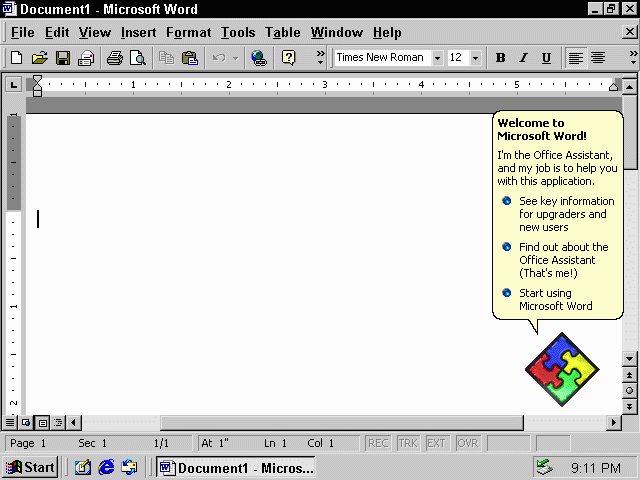Click the Print icon in the toolbar
Image resolution: width=640 pixels, height=480 pixels.
click(x=115, y=58)
